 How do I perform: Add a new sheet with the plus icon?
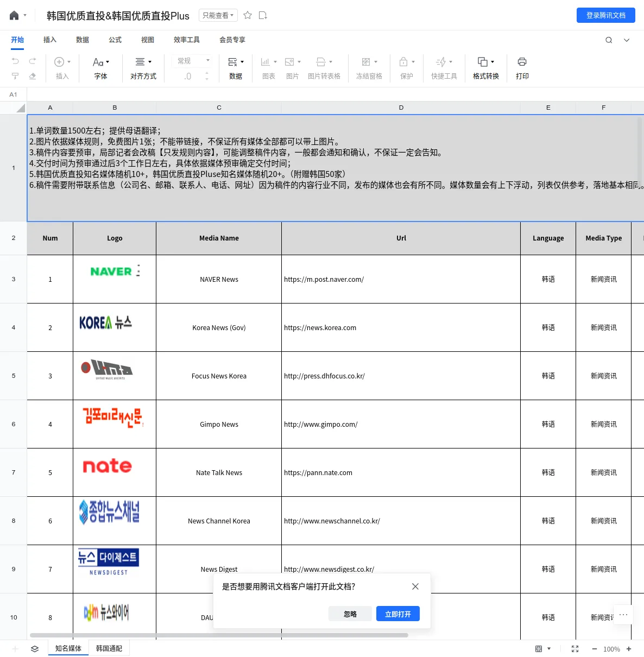[15, 649]
